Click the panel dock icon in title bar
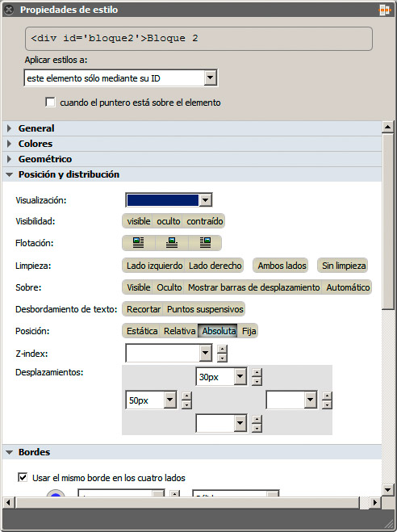 click(385, 10)
